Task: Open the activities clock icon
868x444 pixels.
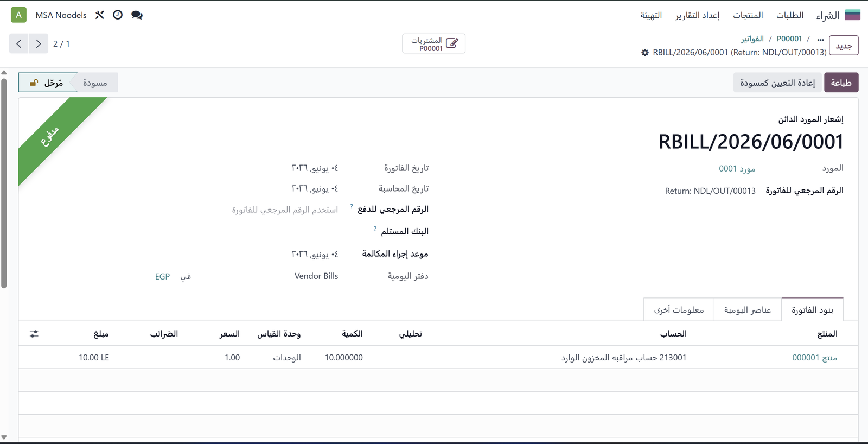Action: [118, 15]
